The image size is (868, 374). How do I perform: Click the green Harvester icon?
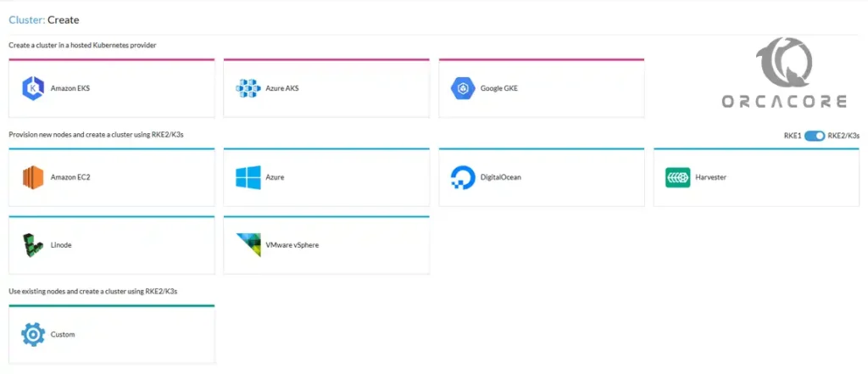click(x=677, y=178)
